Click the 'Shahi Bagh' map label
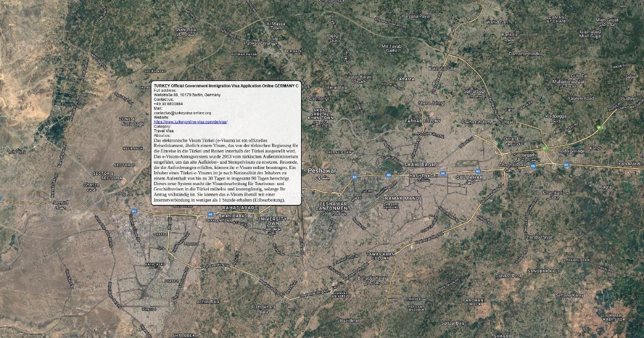644x338 pixels. pyautogui.click(x=420, y=164)
